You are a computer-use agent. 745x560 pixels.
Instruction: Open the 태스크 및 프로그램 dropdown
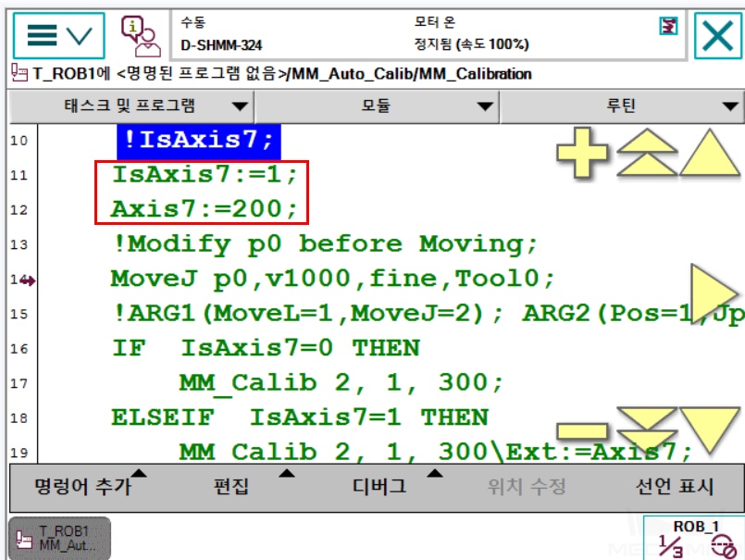tap(131, 106)
